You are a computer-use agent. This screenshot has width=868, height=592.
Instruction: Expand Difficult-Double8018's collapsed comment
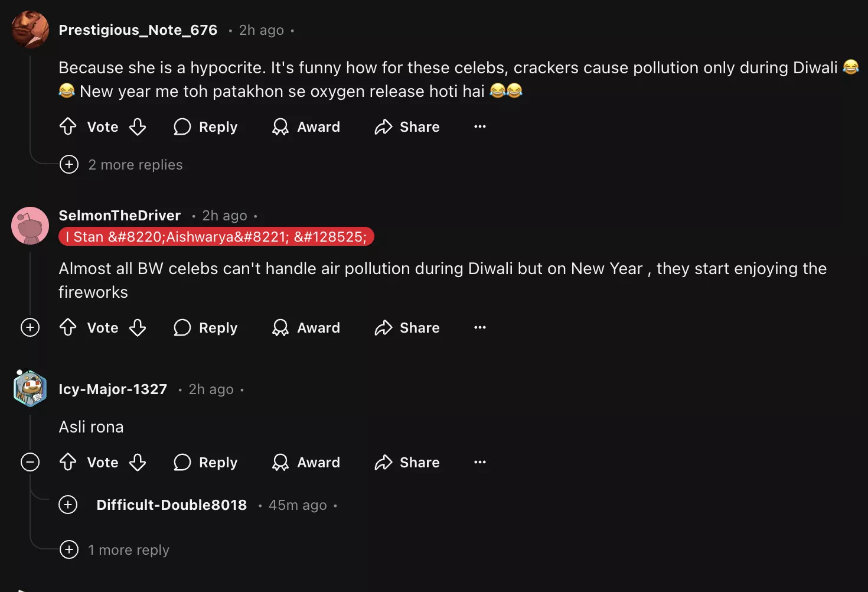click(68, 505)
